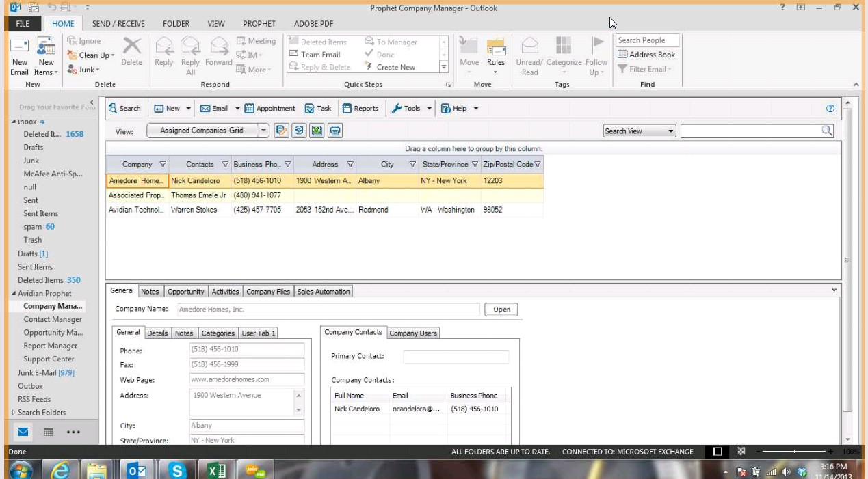Select Opportunity Manager folder
Viewport: 868px width, 479px height.
tap(53, 333)
